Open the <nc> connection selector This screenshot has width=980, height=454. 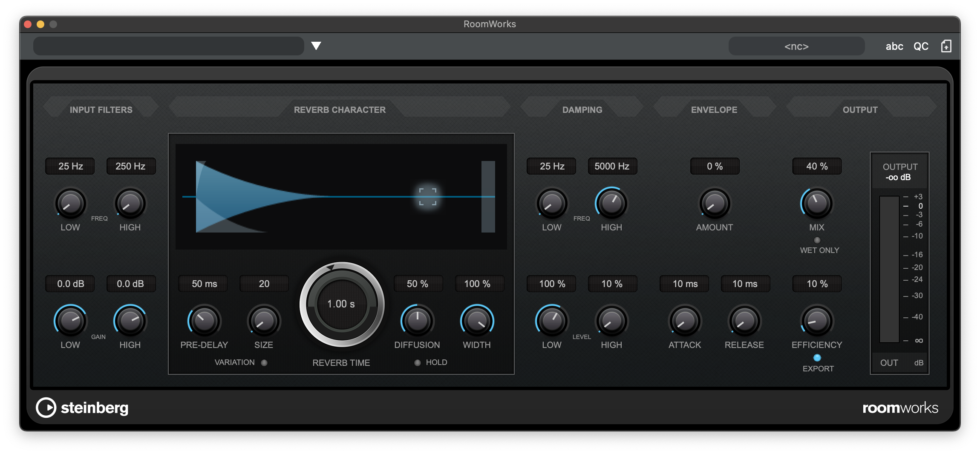[796, 46]
